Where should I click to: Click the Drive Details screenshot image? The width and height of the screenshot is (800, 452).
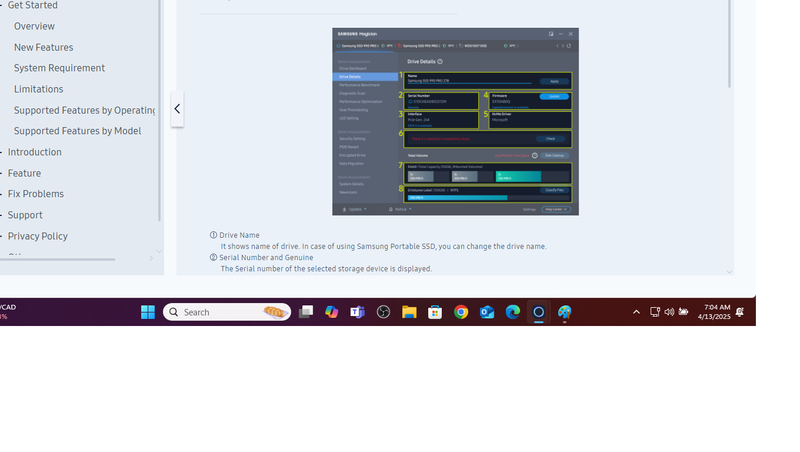(x=455, y=121)
